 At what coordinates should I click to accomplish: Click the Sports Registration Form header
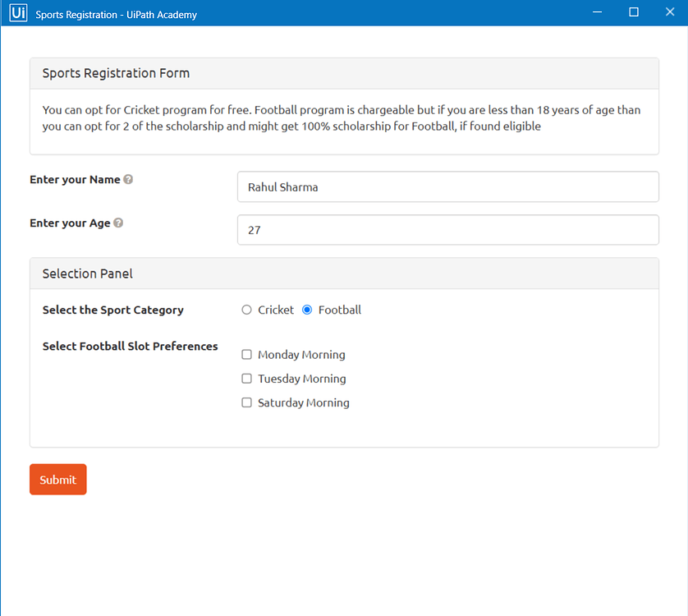115,73
